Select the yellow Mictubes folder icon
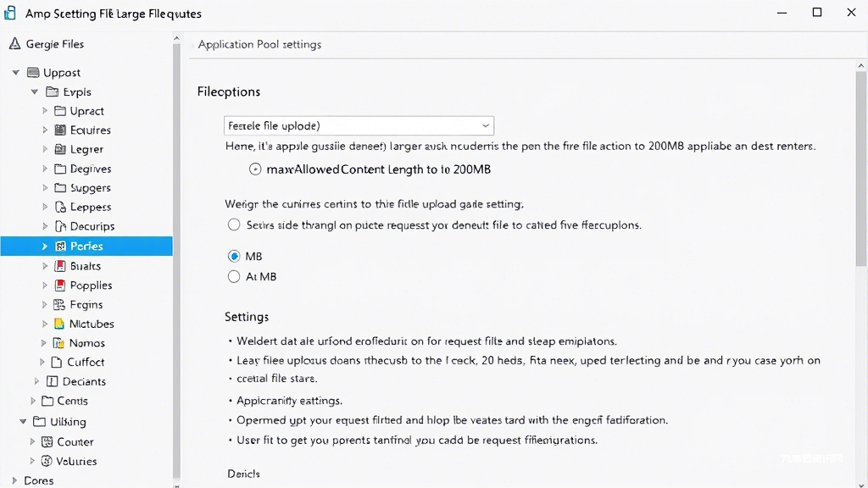Viewport: 868px width, 488px height. 59,324
